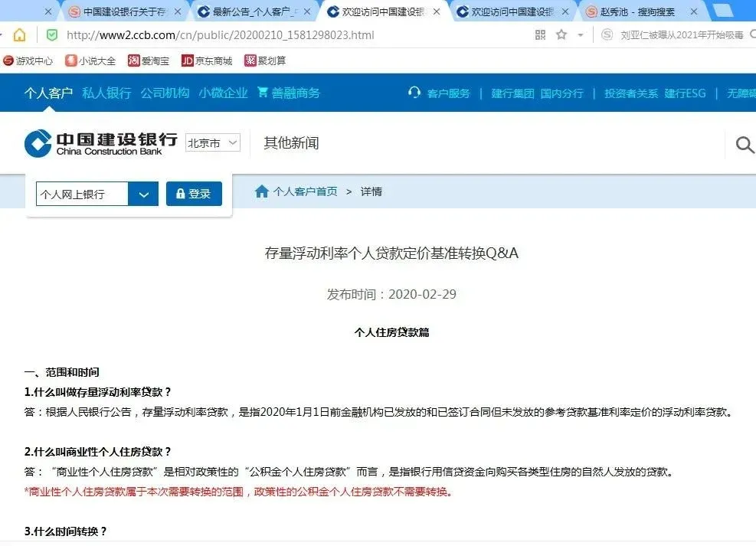Click the China Construction Bank logo
The height and width of the screenshot is (546, 756).
[x=101, y=143]
